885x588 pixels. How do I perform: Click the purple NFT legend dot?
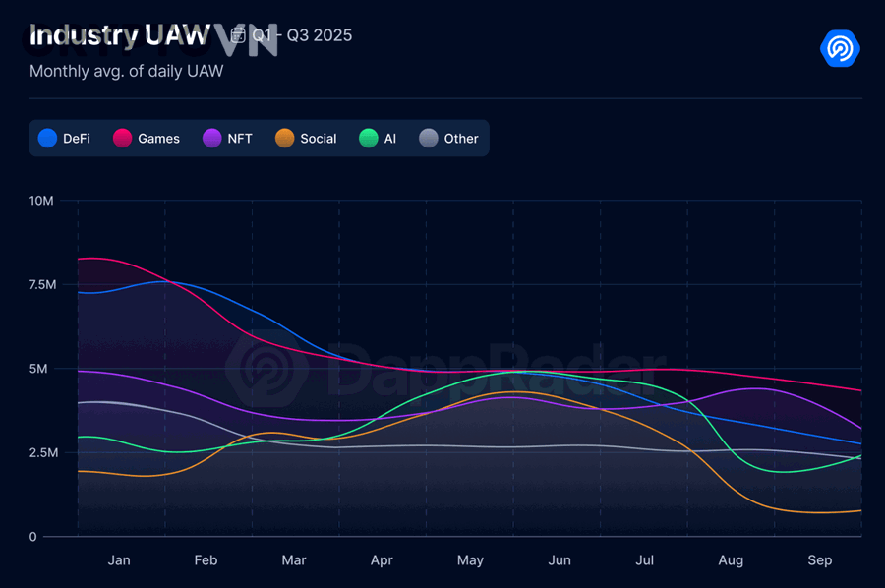(211, 139)
